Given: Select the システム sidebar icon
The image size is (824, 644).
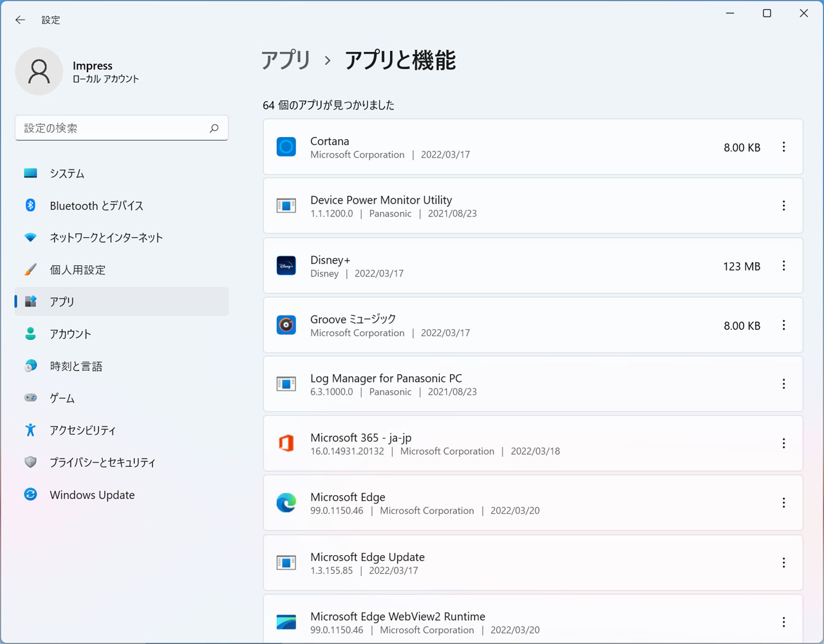Looking at the screenshot, I should 31,173.
